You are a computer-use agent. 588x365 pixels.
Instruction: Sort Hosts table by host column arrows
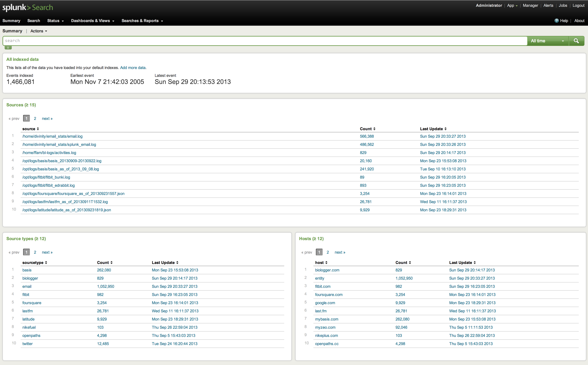326,263
